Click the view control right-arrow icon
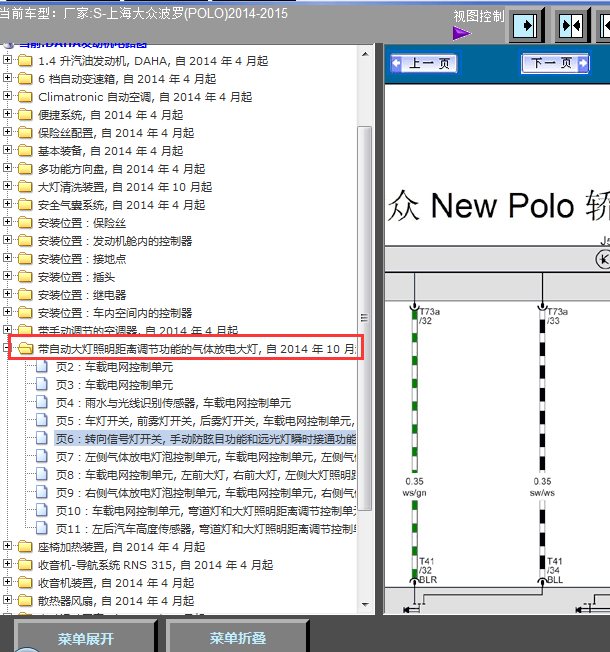This screenshot has height=652, width=610. [x=525, y=26]
